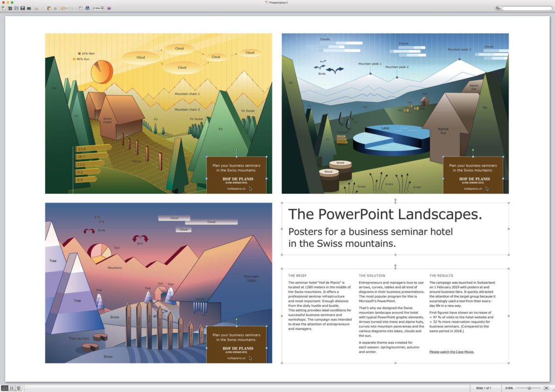Click the Format painter icon

pyautogui.click(x=55, y=8)
